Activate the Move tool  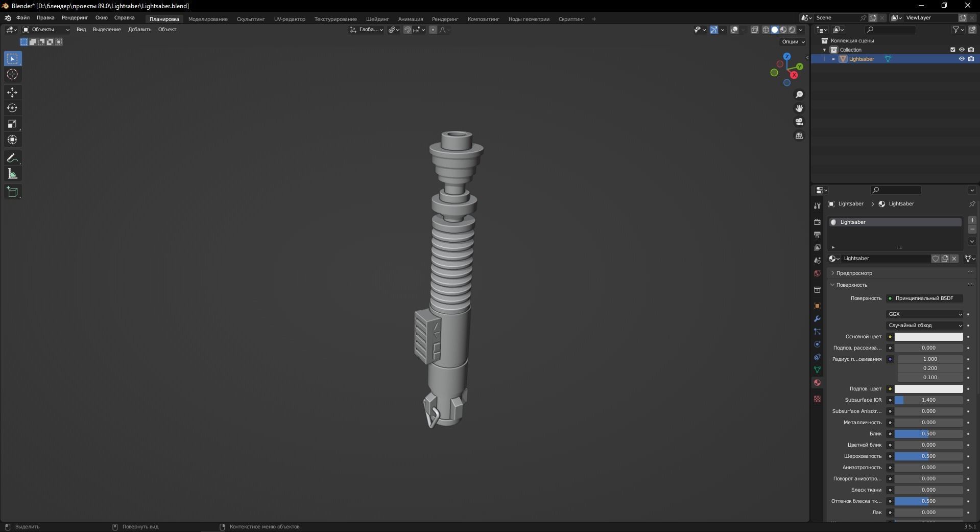tap(12, 92)
